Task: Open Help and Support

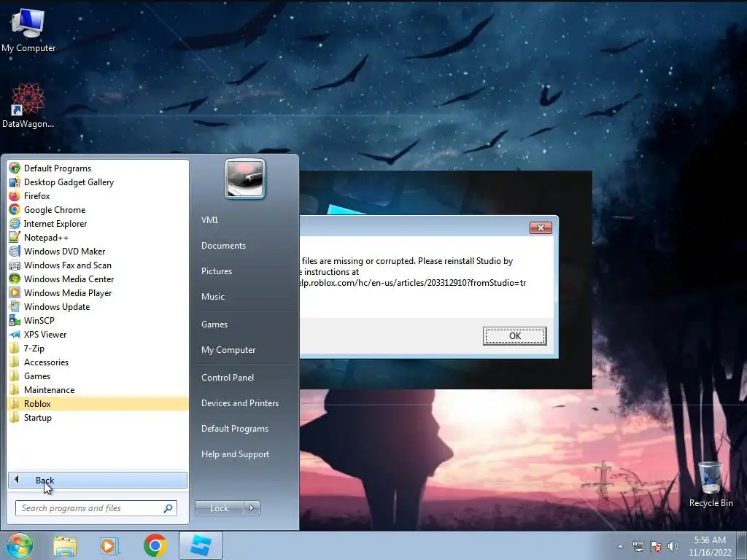Action: 235,454
